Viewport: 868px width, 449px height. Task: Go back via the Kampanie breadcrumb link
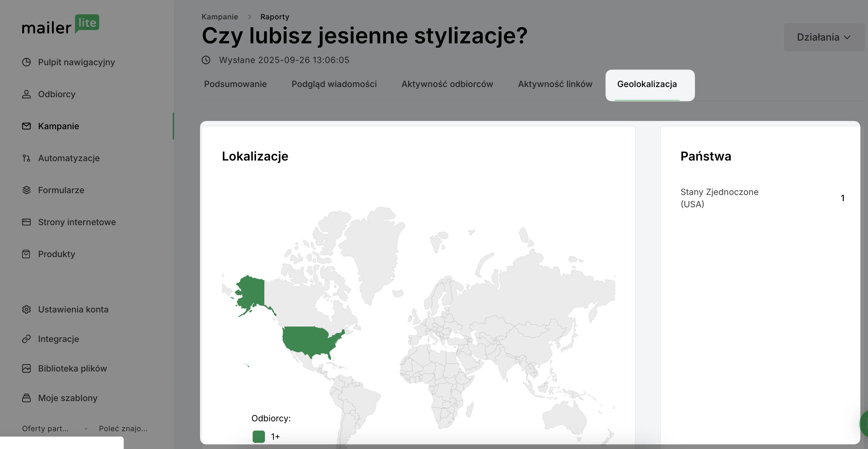[220, 17]
